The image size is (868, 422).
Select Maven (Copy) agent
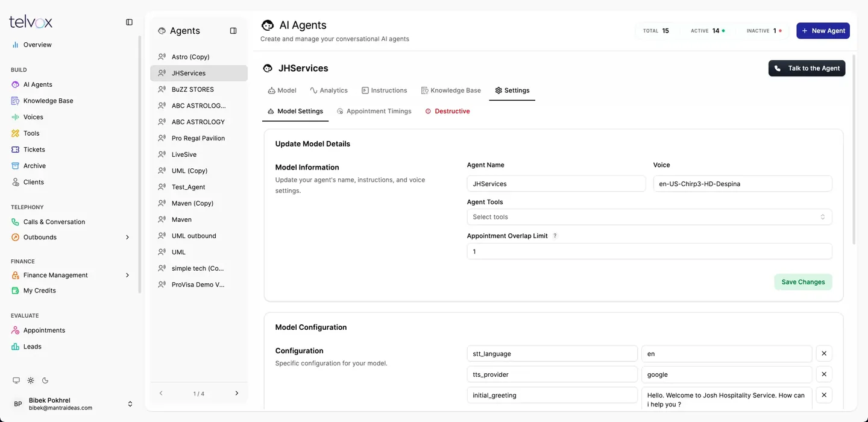point(199,203)
